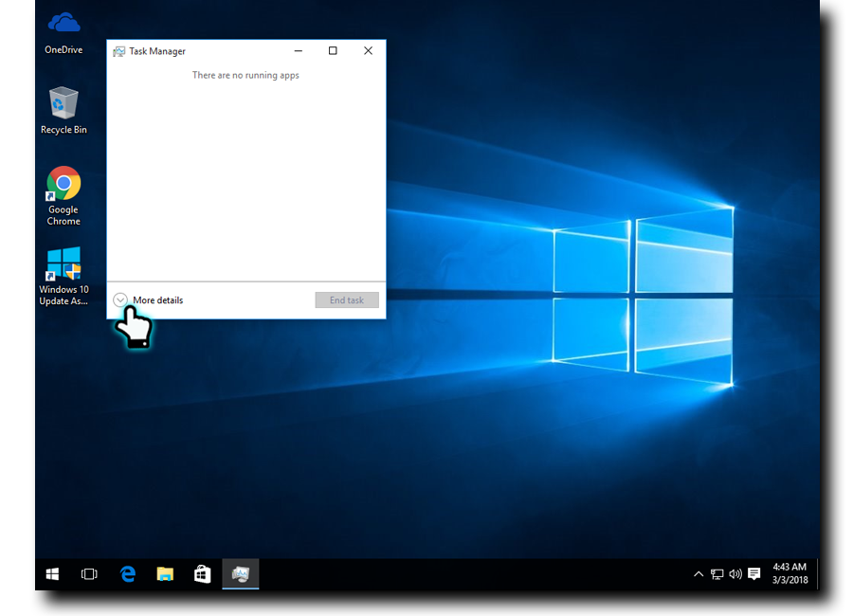Click the Task Manager taskbar button

pos(241,574)
